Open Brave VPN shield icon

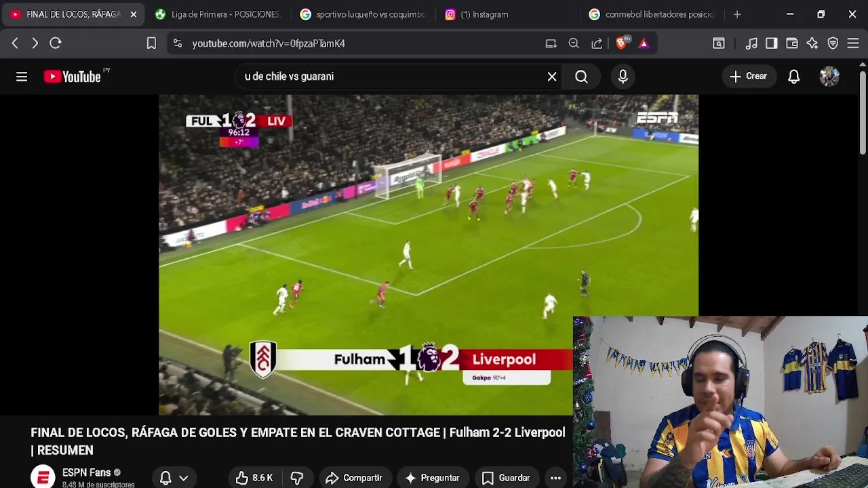pyautogui.click(x=833, y=43)
